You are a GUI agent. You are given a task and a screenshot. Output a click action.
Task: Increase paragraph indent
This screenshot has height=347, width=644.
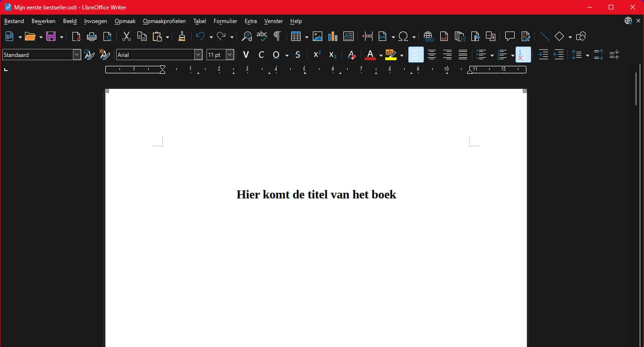tap(543, 55)
